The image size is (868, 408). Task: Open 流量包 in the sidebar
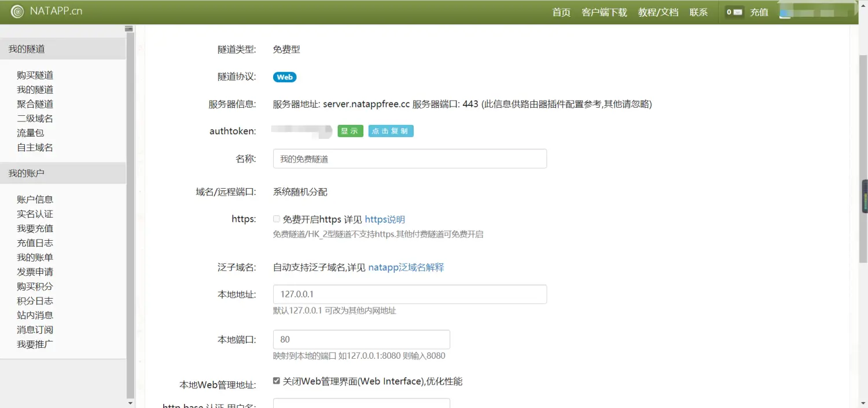tap(31, 133)
